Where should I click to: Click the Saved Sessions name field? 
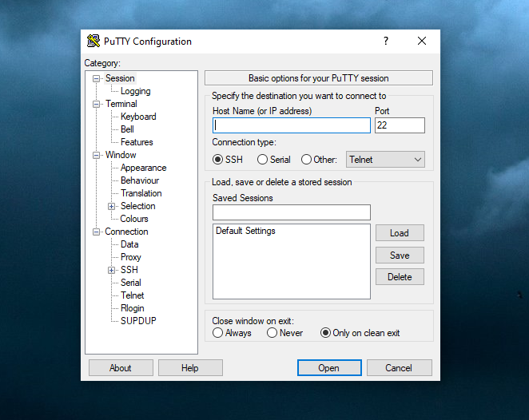tap(292, 212)
